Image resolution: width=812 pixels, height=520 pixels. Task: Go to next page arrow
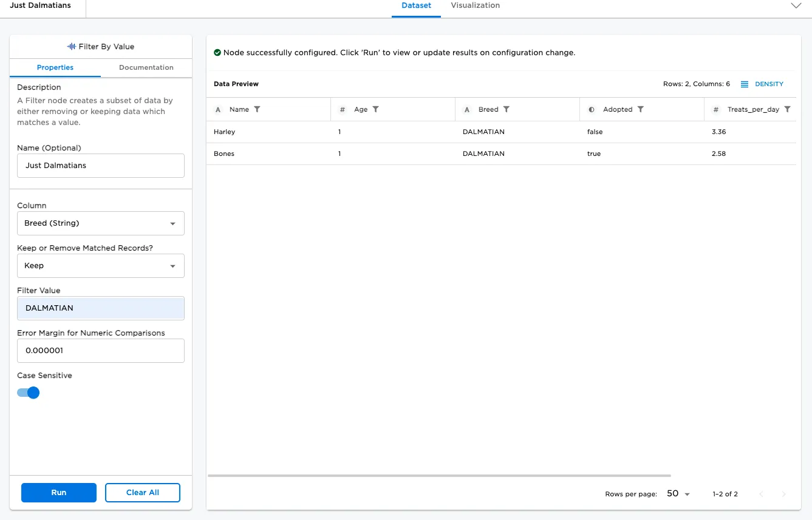click(x=783, y=494)
